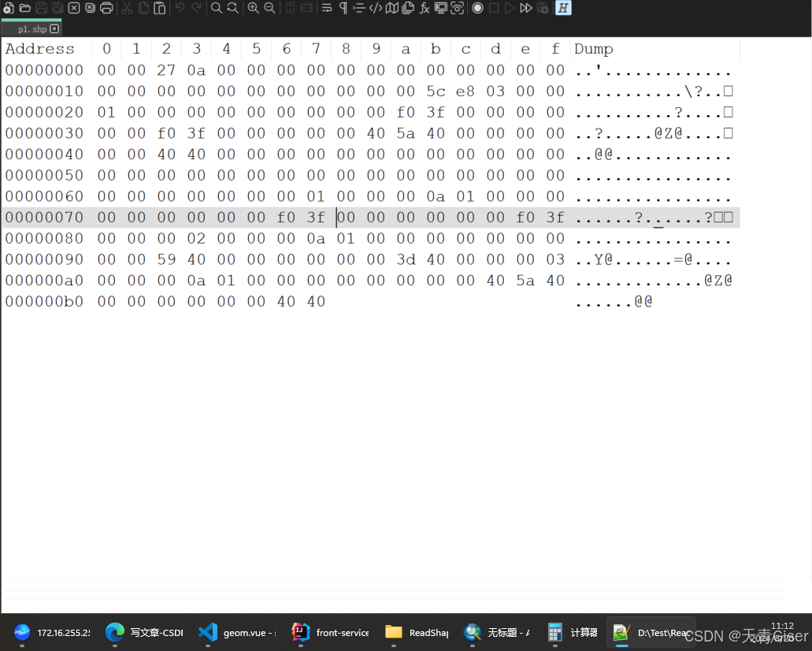Screen dimensions: 812x651
Task: Click column header 'a'
Action: [406, 49]
